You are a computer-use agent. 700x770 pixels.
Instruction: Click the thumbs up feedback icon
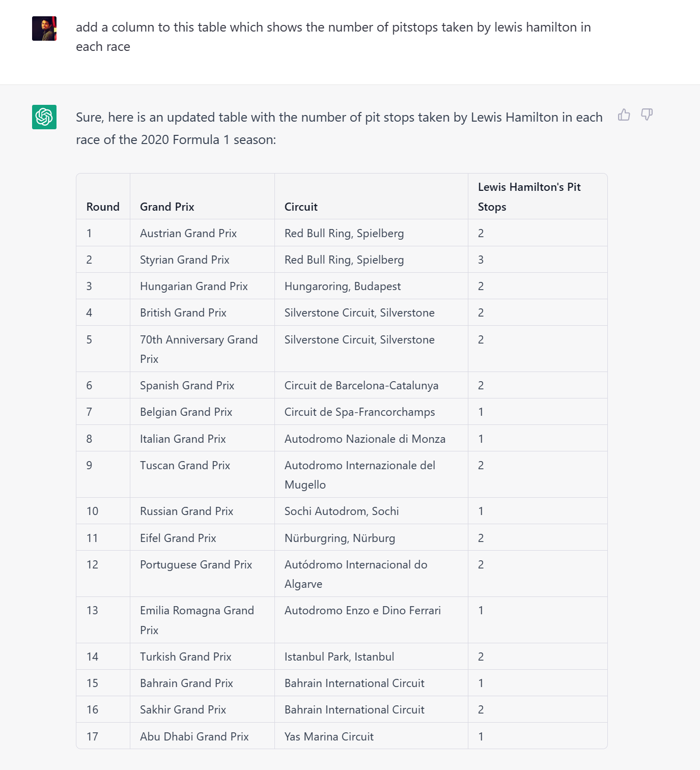pos(624,115)
